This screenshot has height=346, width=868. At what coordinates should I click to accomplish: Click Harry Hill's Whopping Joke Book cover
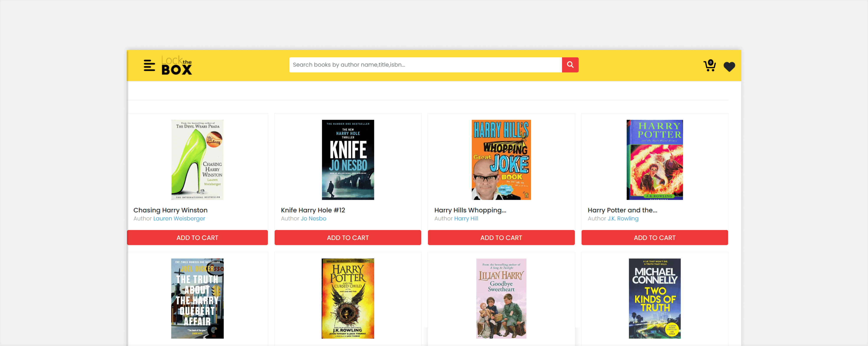[x=501, y=160]
